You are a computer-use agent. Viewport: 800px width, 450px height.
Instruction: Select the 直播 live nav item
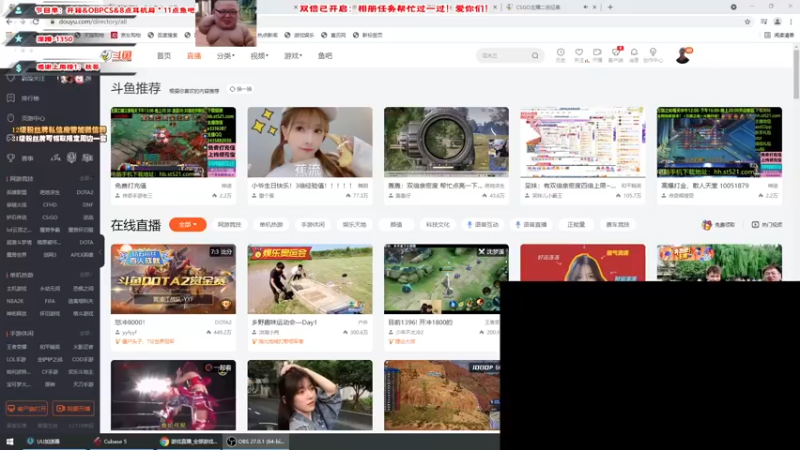point(194,56)
